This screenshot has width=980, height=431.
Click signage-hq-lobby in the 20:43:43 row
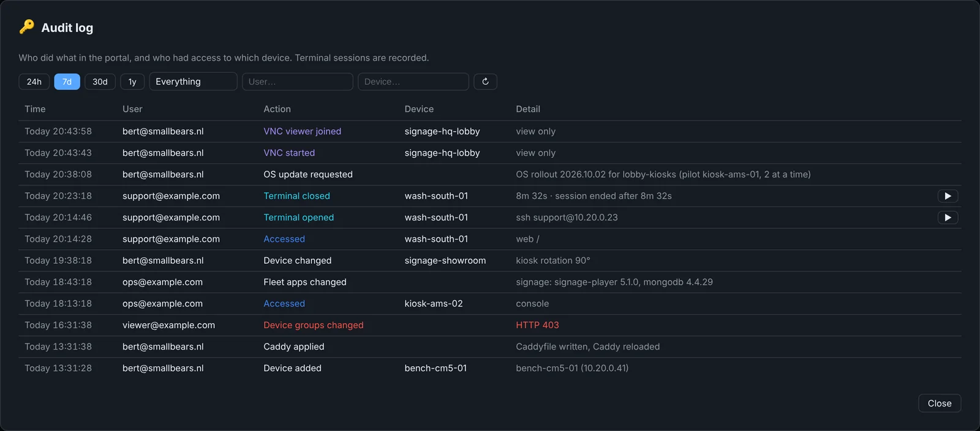pyautogui.click(x=442, y=153)
